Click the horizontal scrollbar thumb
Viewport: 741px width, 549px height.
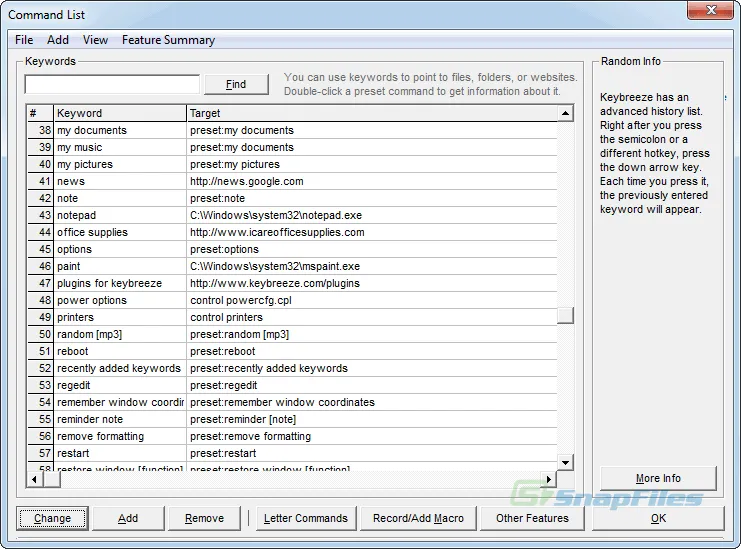(52, 479)
